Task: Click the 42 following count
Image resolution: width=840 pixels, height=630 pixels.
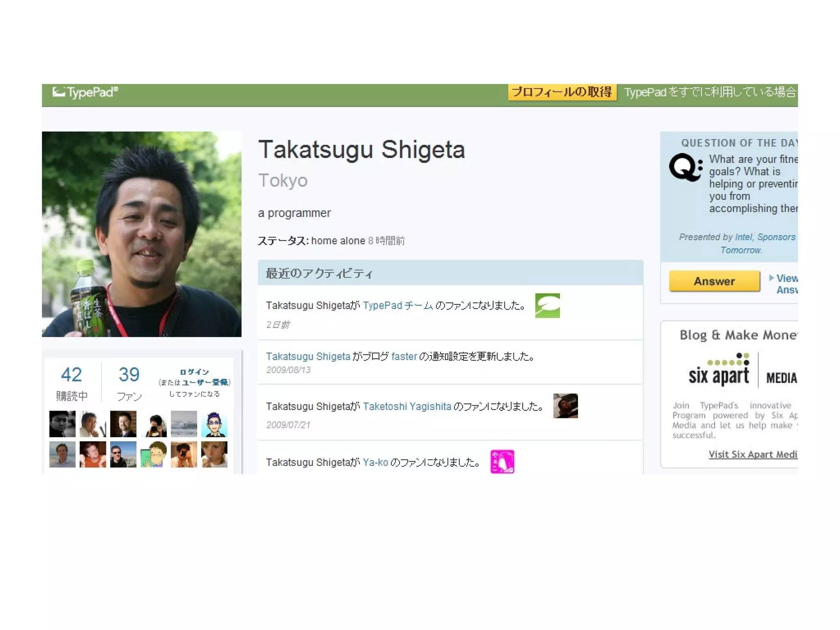Action: 71,374
